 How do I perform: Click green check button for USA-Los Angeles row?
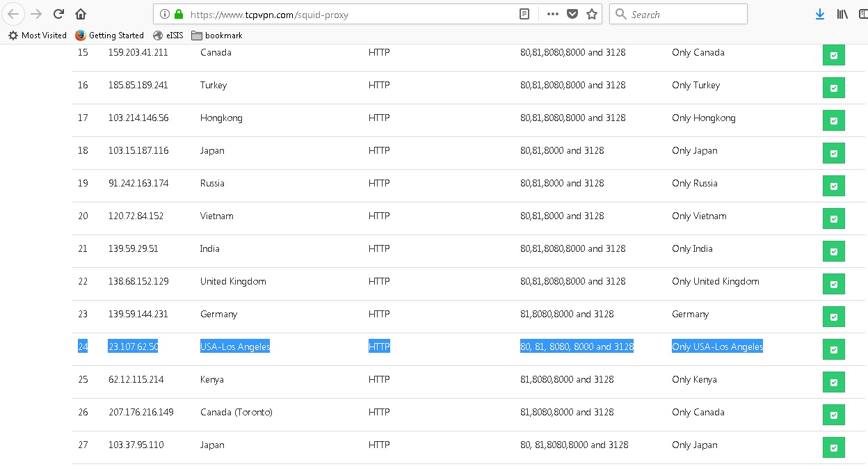click(833, 350)
